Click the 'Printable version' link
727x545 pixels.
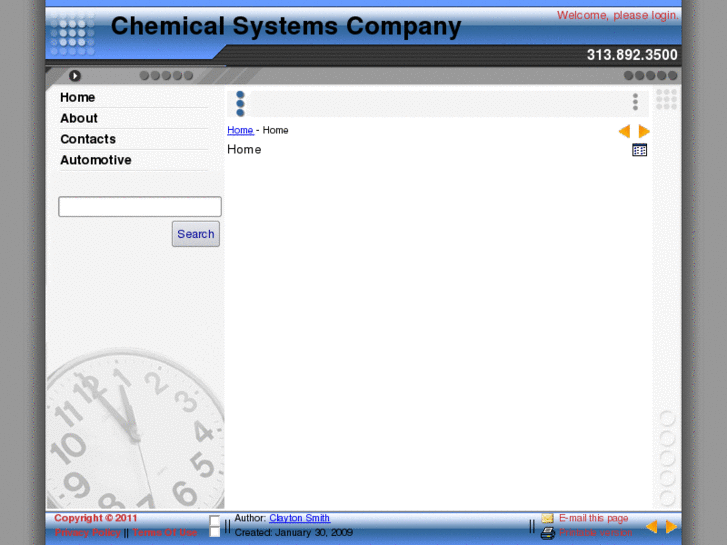[595, 532]
